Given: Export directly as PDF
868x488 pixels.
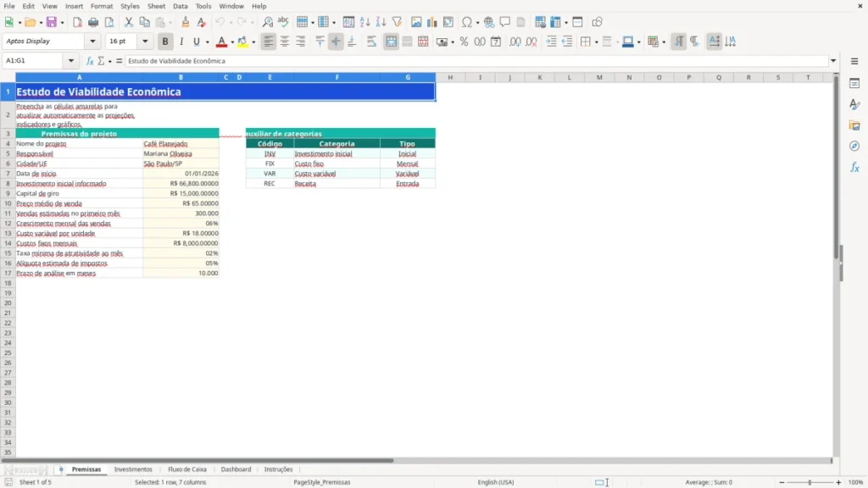Looking at the screenshot, I should coord(77,22).
